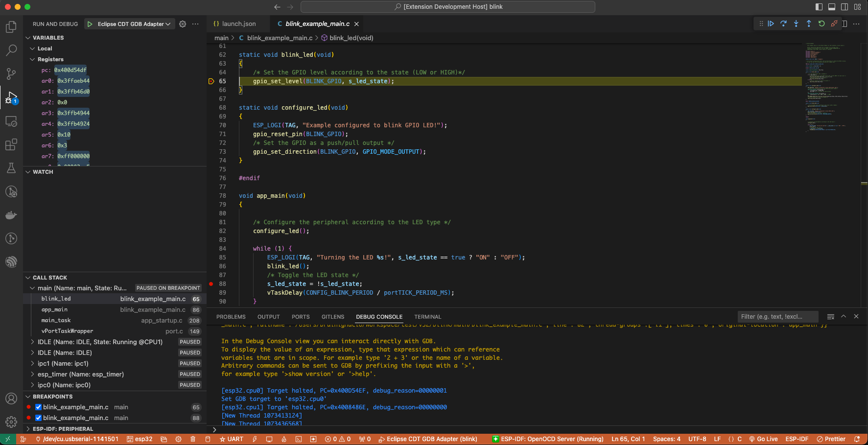Select the esp32 device target in status bar
868x445 pixels.
click(x=140, y=439)
